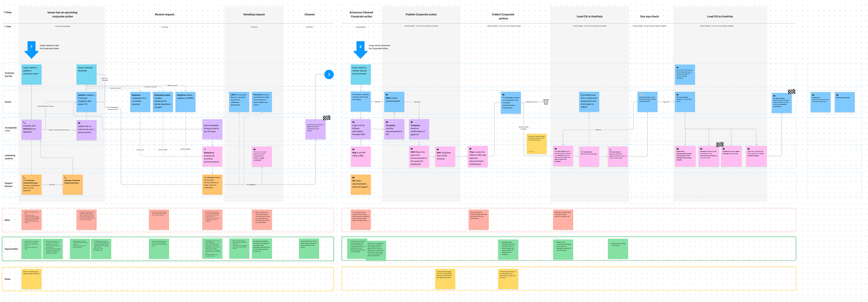Click the 'Escalates' connector label
This screenshot has height=302, width=868.
coord(52,184)
